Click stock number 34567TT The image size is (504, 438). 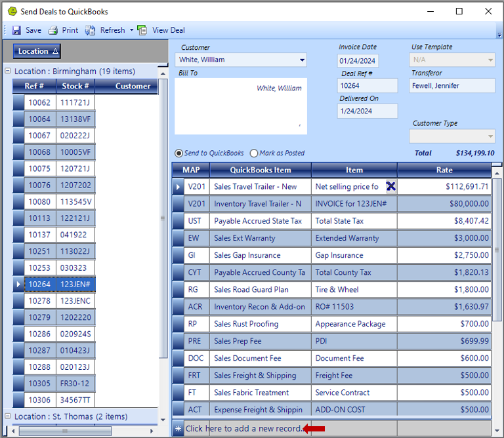[75, 400]
